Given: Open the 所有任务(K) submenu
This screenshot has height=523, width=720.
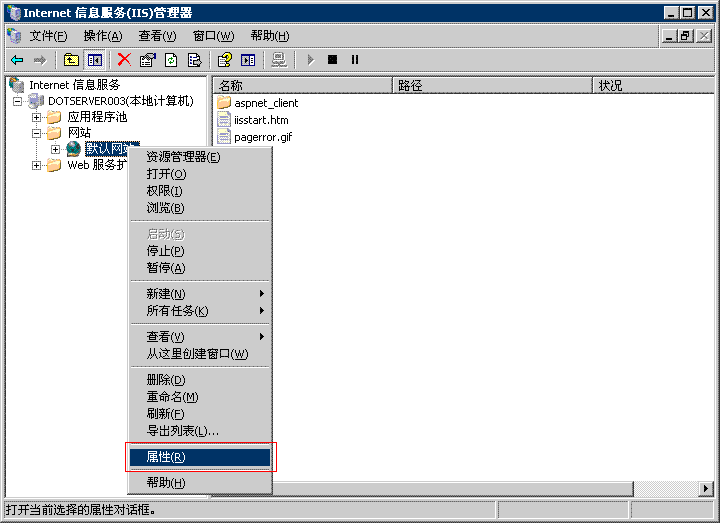Looking at the screenshot, I should 200,311.
